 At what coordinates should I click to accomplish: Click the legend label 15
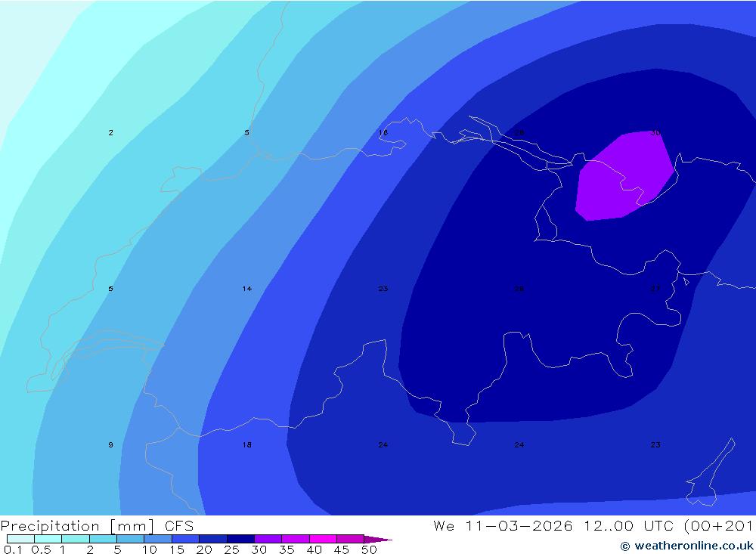(177, 549)
